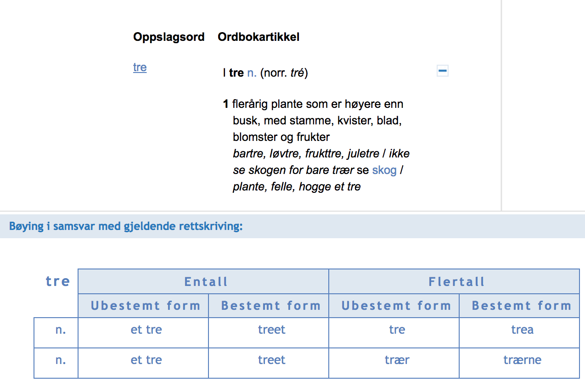This screenshot has width=585, height=392.
Task: Click the blue n. abbreviation link
Action: click(252, 73)
